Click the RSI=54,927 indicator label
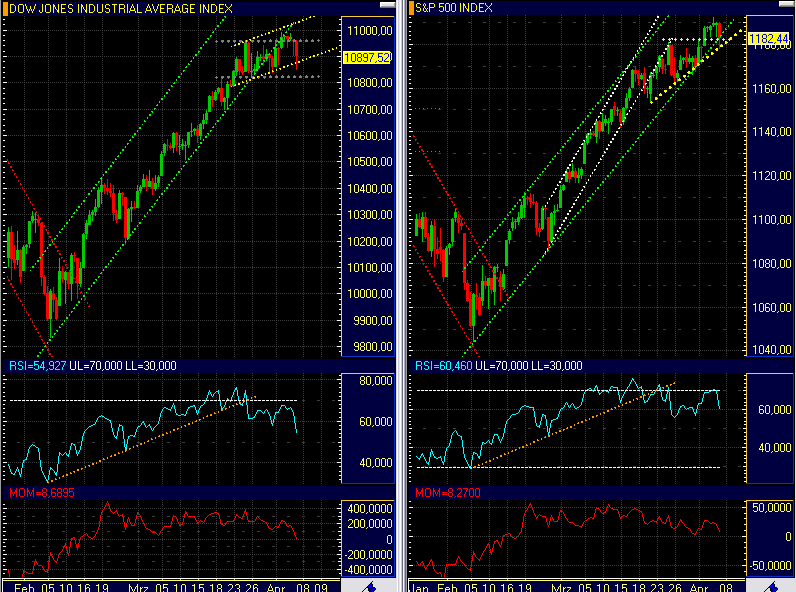Screen dimensions: 796x592 [38, 366]
